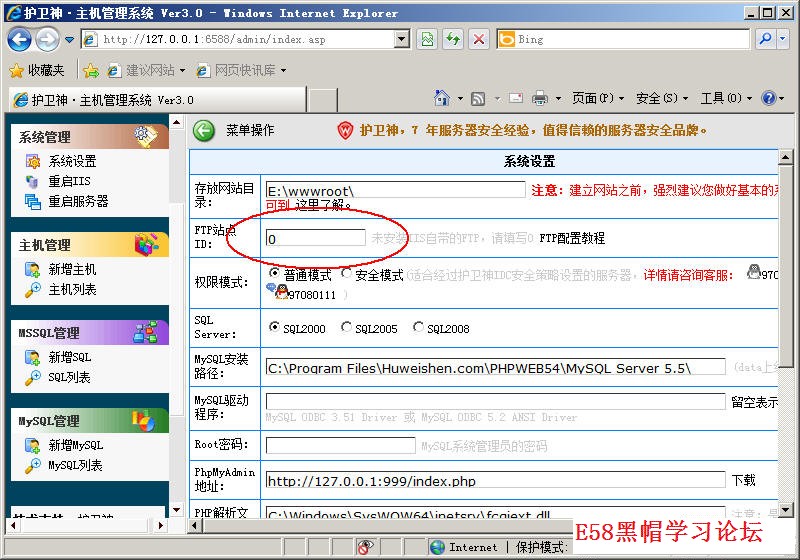The image size is (800, 560).
Task: Click the RSS feeds icon
Action: point(479,98)
